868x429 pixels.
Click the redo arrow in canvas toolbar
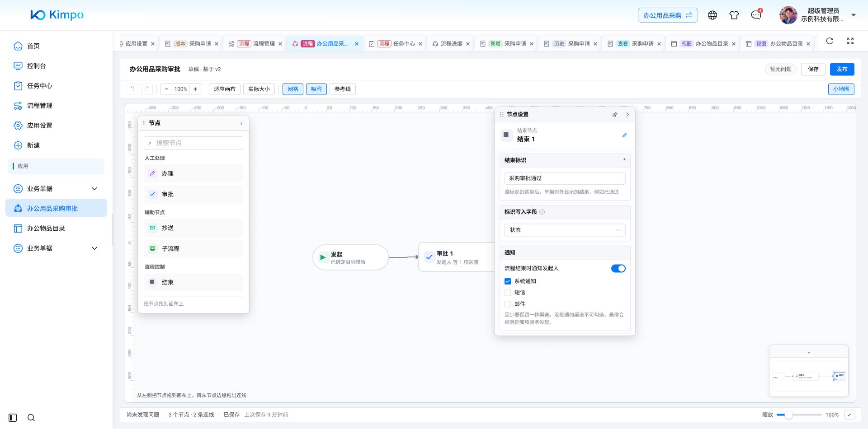(x=147, y=89)
